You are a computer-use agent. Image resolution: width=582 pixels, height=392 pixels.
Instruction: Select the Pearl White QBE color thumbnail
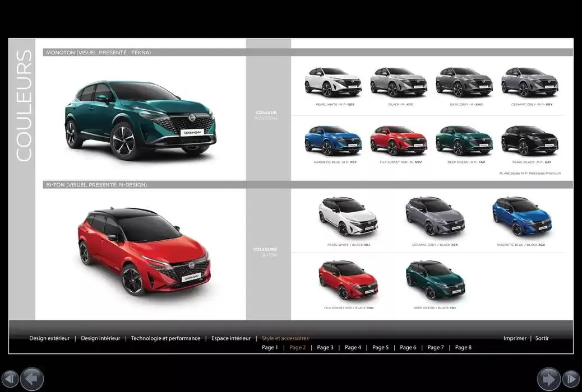point(333,82)
